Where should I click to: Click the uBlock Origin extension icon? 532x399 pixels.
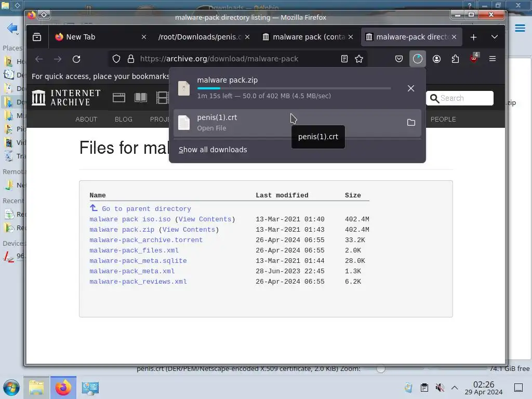(474, 58)
